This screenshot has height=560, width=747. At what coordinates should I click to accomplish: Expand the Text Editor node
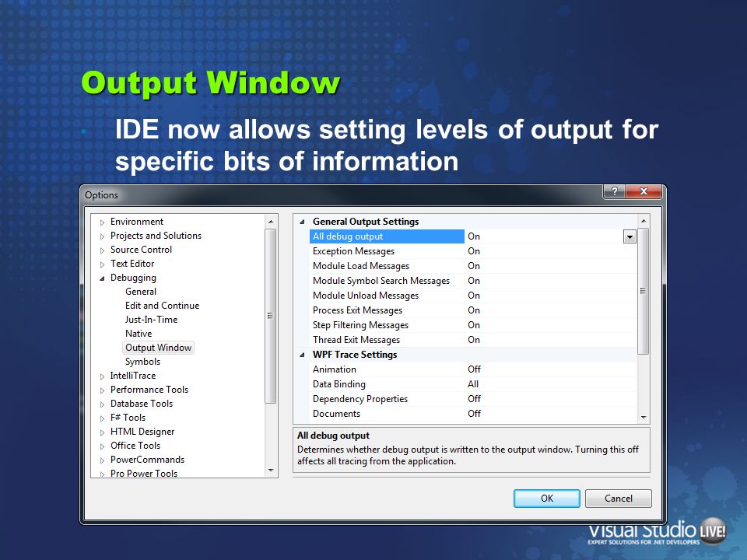tap(102, 264)
